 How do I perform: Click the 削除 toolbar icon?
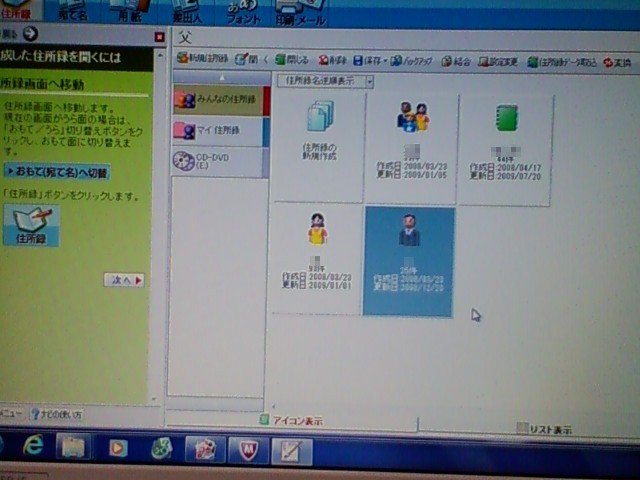click(x=332, y=60)
